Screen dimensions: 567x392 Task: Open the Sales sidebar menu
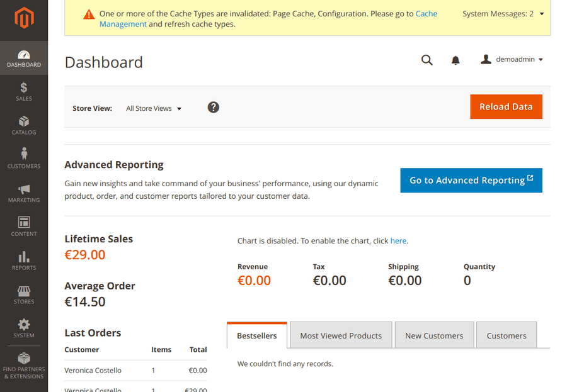[x=24, y=92]
